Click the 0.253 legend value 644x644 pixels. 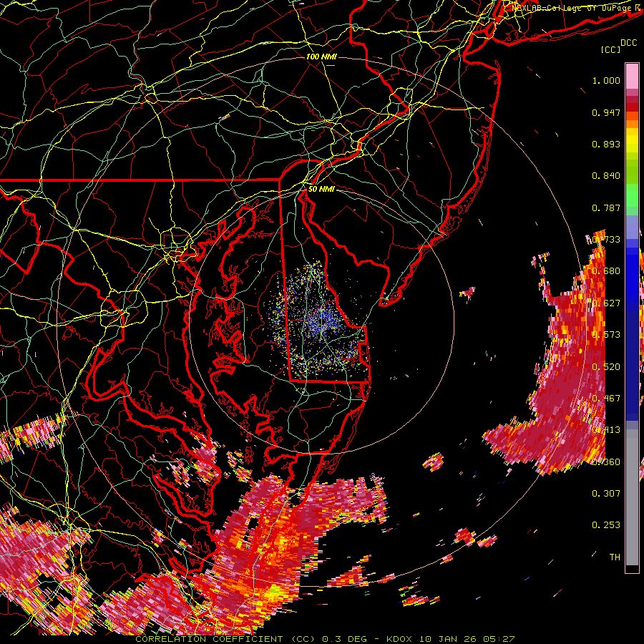click(606, 525)
